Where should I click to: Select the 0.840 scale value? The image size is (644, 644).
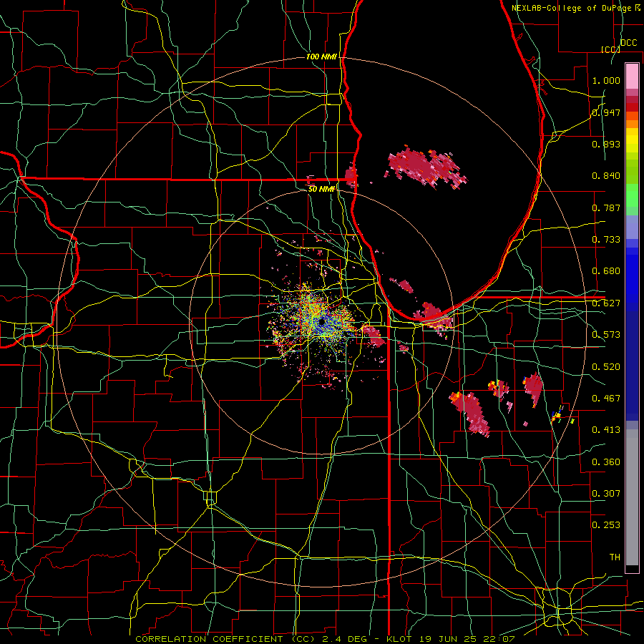point(606,176)
